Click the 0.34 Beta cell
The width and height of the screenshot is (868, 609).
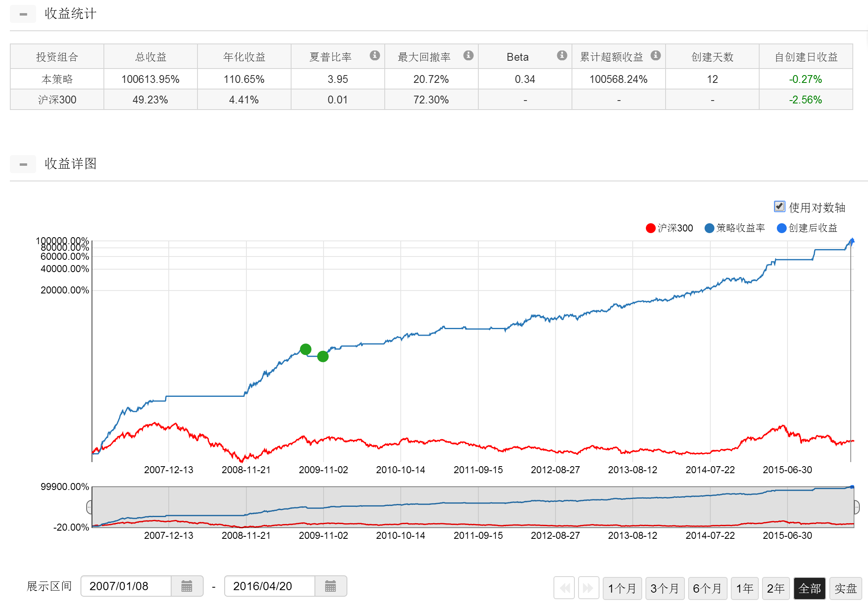(525, 79)
